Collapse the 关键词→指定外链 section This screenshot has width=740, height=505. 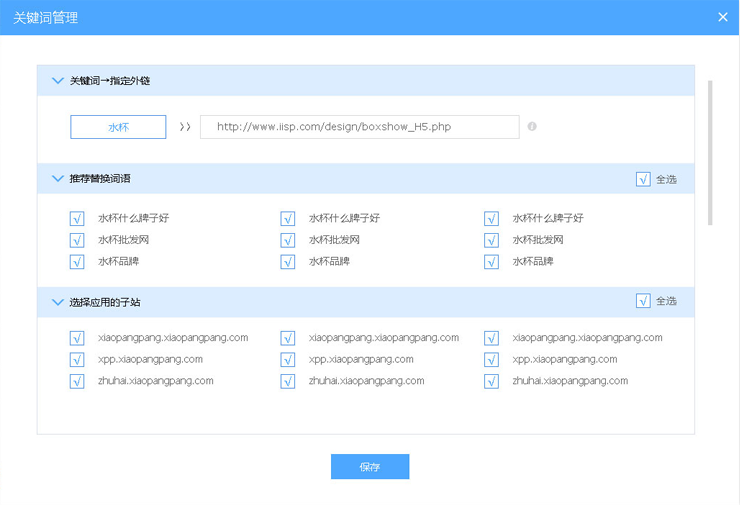point(57,80)
